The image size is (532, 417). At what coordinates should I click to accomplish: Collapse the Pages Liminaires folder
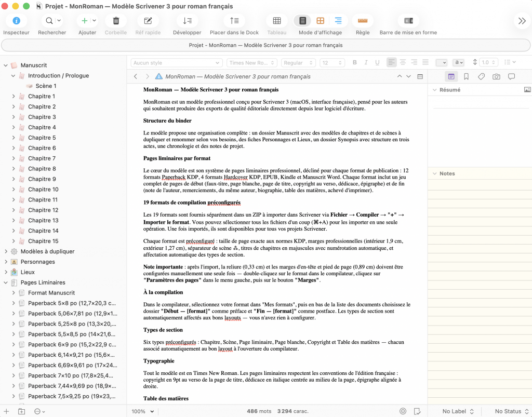[6, 283]
